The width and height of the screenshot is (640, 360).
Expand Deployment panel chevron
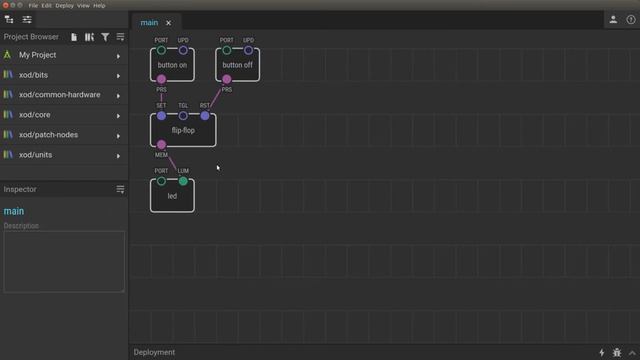click(x=632, y=353)
